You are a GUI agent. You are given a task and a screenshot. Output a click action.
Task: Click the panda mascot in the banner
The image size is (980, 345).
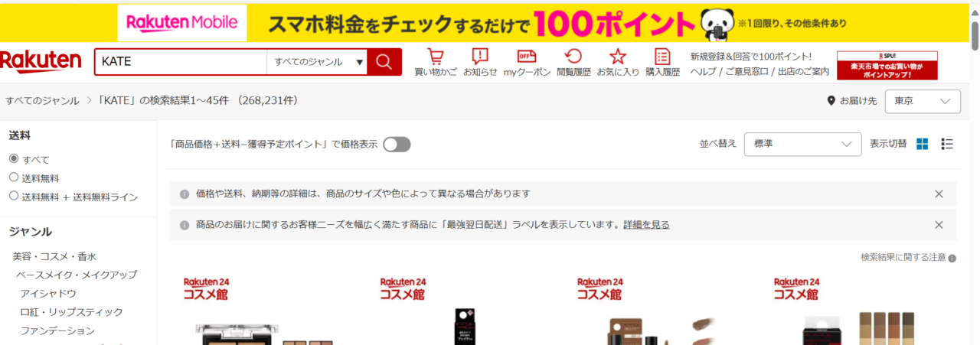point(717,24)
